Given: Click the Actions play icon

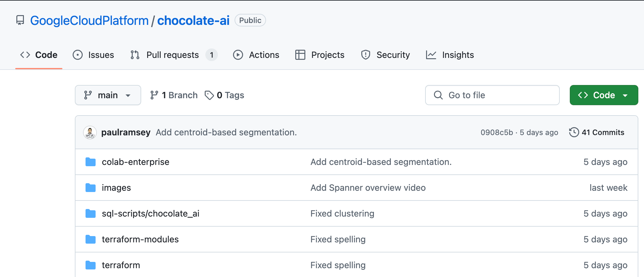Looking at the screenshot, I should pos(238,55).
